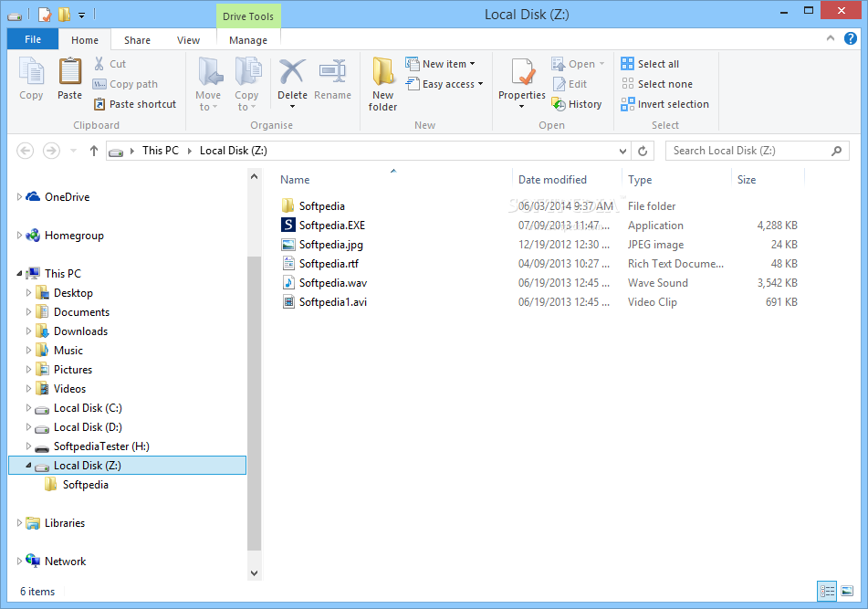868x609 pixels.
Task: Switch to the View ribbon tab
Action: click(188, 40)
